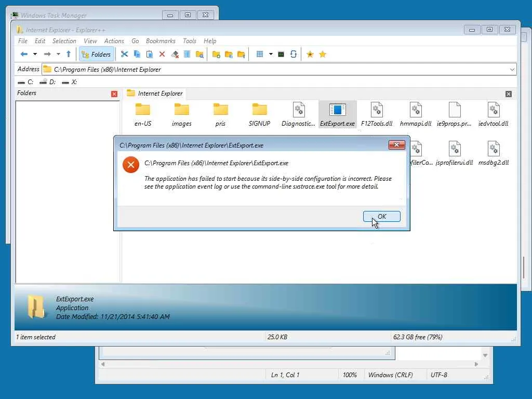
Task: Toggle the Folders pane button
Action: click(96, 54)
